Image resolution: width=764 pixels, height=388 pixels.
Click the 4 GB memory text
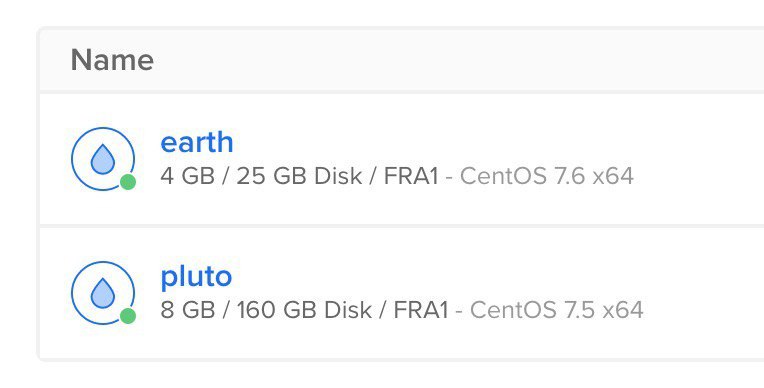point(188,176)
